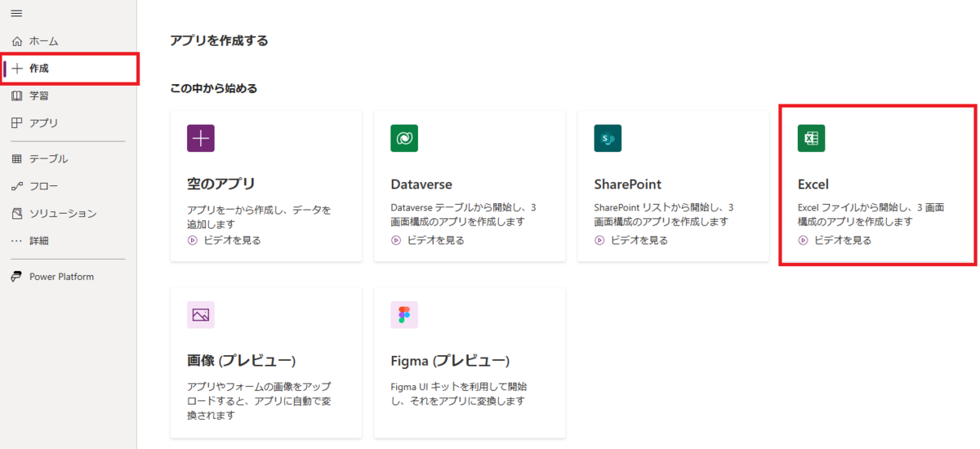Viewport: 980px width, 449px height.
Task: Click the ellipsis icon beside 詳細
Action: pos(17,241)
